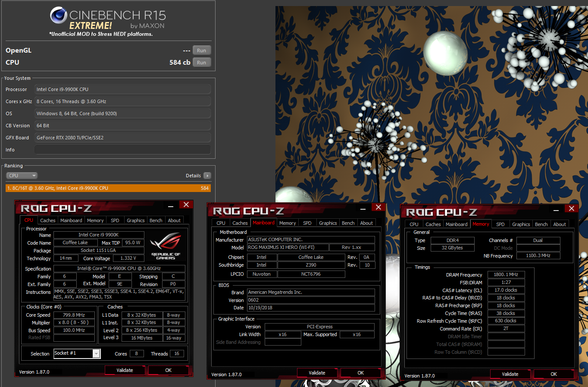Viewport: 588px width, 387px height.
Task: Click the GFX Board GeForce RTX 2080 Ti value
Action: pyautogui.click(x=122, y=138)
